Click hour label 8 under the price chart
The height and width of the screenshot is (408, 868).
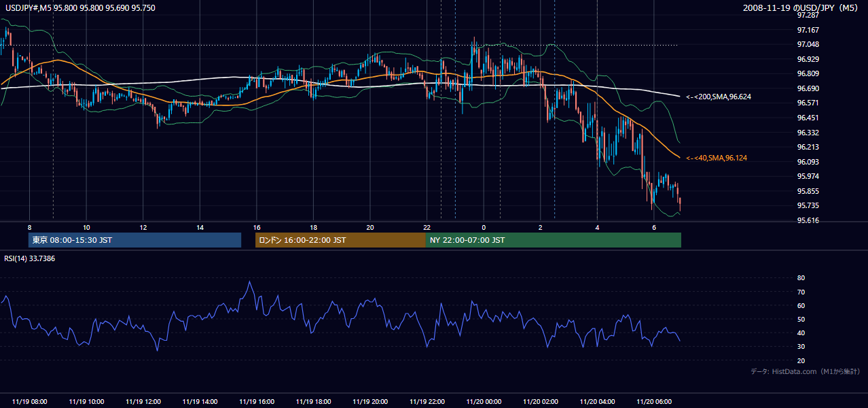pyautogui.click(x=30, y=227)
